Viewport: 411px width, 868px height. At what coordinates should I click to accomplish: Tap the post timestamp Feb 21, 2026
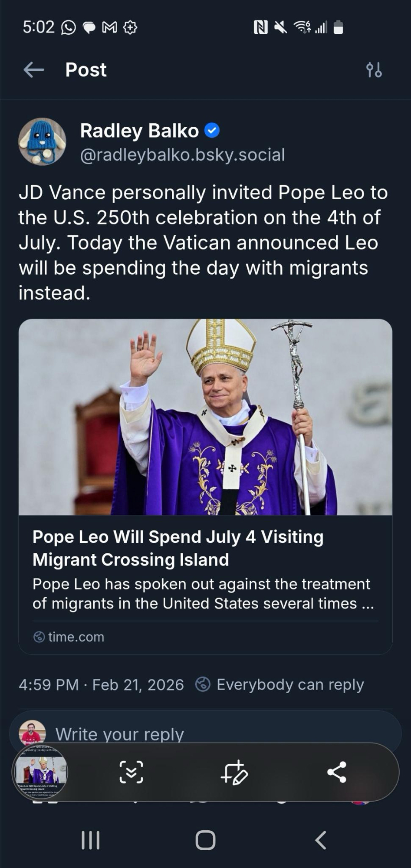click(x=101, y=684)
